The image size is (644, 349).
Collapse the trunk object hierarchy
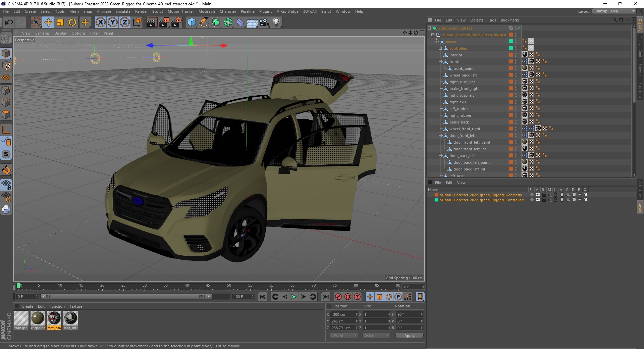pyautogui.click(x=440, y=62)
